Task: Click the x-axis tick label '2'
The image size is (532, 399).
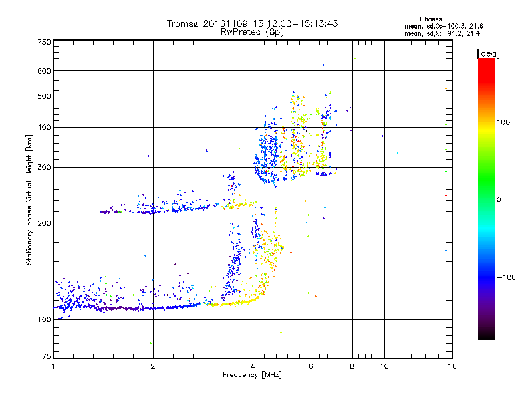Action: coord(153,366)
